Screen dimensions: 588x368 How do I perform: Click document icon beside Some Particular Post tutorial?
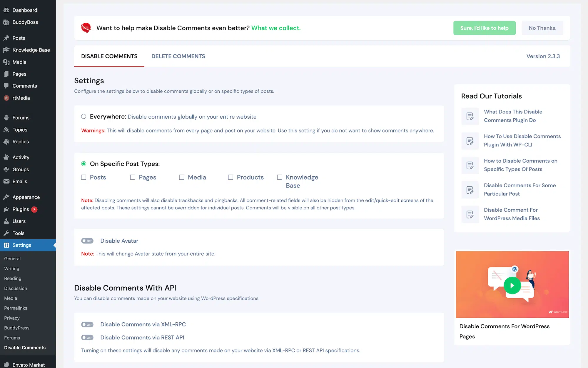(470, 190)
